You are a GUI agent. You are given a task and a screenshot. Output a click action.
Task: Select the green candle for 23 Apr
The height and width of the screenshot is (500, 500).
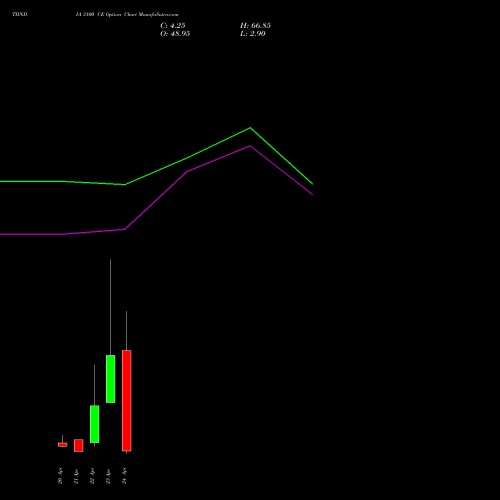111,379
